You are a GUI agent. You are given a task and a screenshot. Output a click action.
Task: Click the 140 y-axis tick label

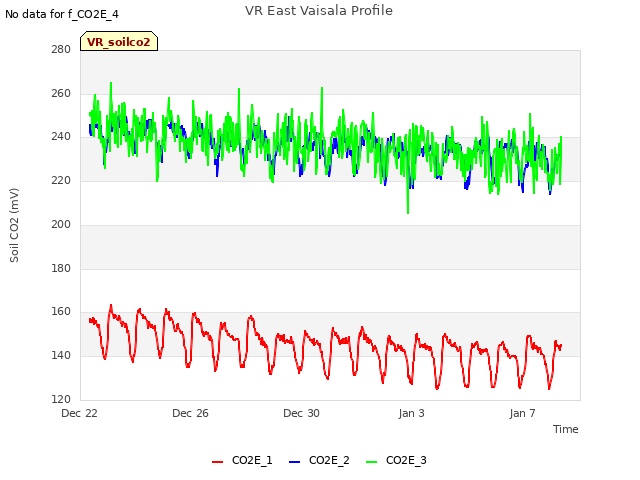(61, 356)
